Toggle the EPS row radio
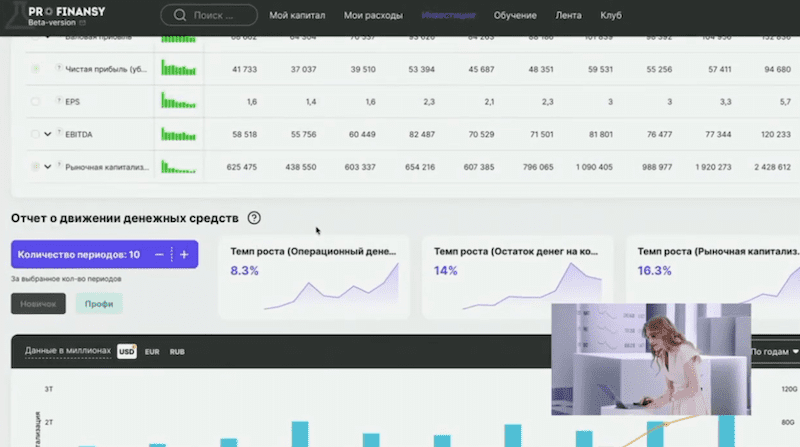800x447 pixels. (x=35, y=101)
